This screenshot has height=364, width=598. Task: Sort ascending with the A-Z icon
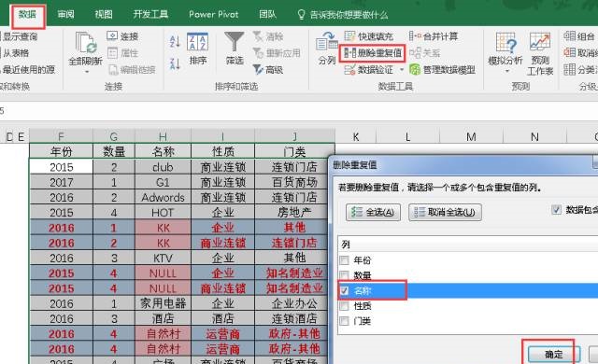click(175, 41)
